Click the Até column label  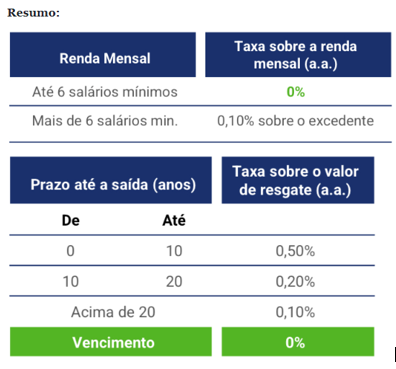(174, 220)
